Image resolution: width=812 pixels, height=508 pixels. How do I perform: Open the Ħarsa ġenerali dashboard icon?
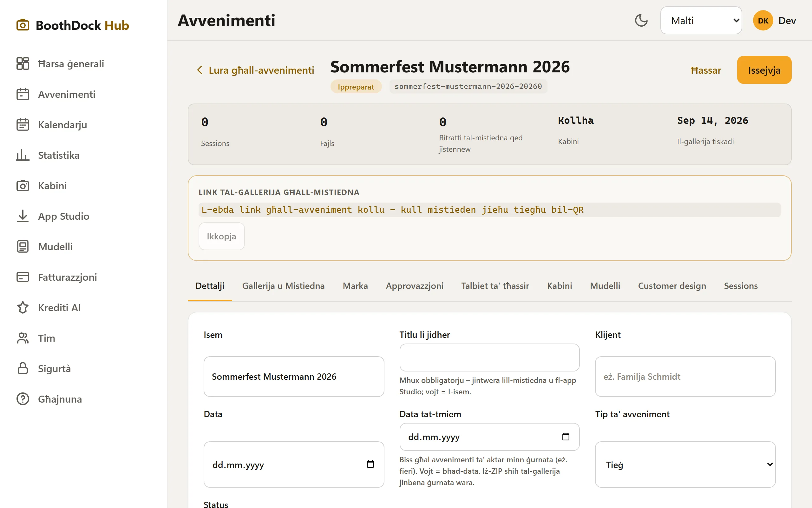[23, 63]
